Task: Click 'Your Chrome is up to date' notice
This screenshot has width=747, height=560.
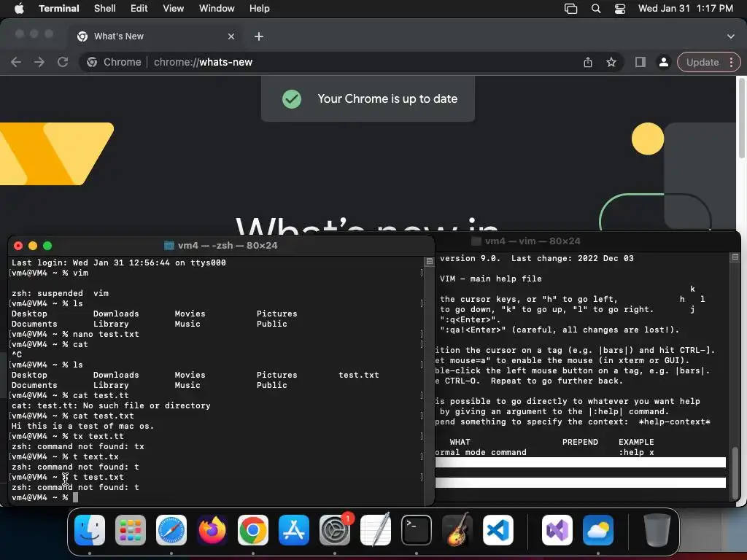Action: click(x=368, y=99)
